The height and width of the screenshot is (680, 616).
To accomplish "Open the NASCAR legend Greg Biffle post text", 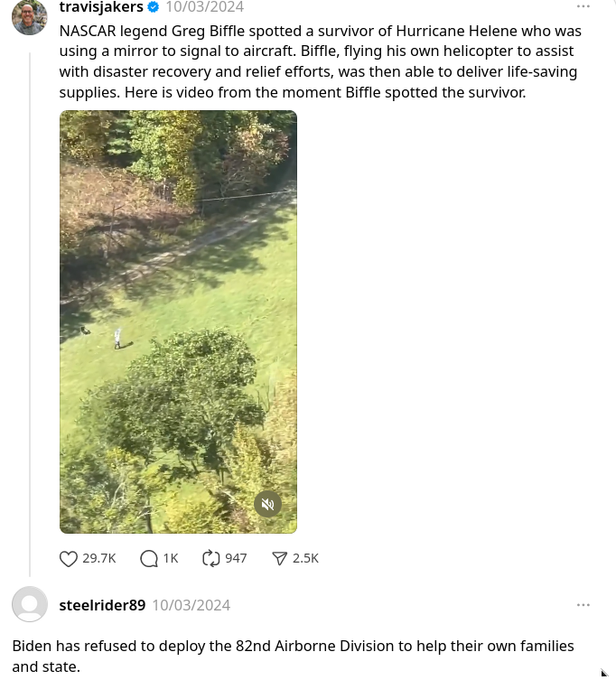I will (320, 61).
